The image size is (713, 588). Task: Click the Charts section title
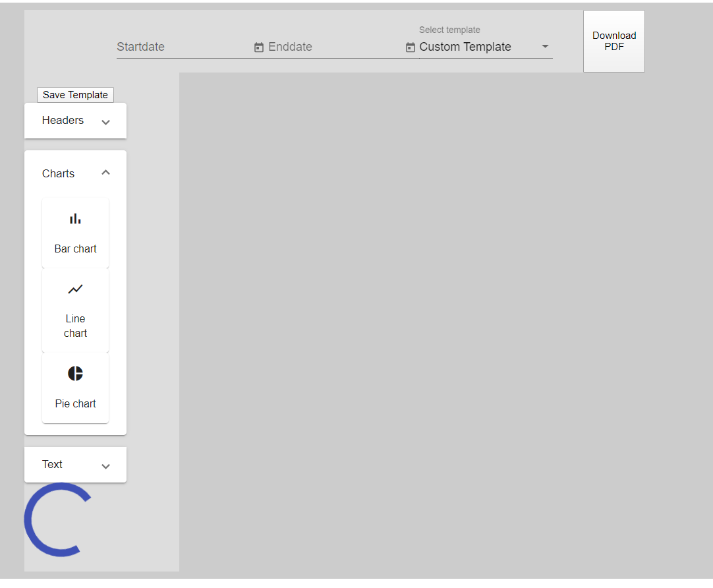(x=58, y=174)
